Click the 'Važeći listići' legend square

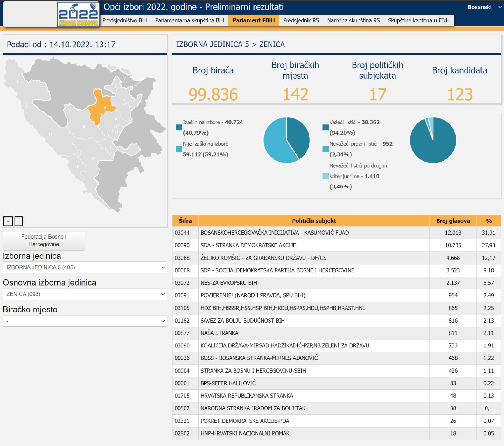pos(325,127)
